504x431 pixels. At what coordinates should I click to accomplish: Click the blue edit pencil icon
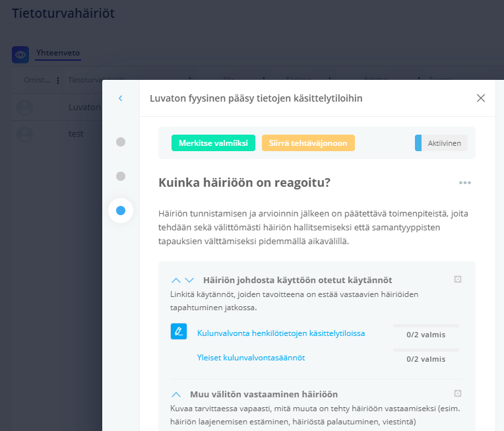[x=179, y=331]
